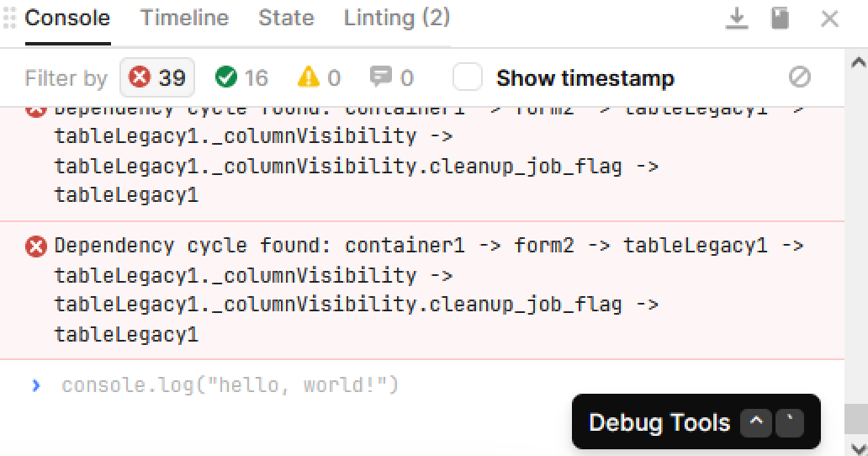Viewport: 868px width, 456px height.
Task: Clear the console output
Action: click(800, 77)
